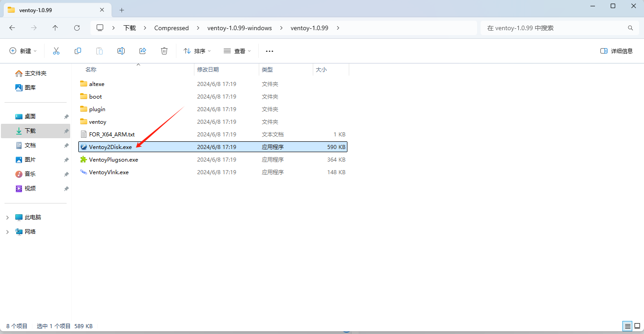Open the 查看 view dropdown
Viewport: 644px width, 334px height.
click(x=237, y=51)
